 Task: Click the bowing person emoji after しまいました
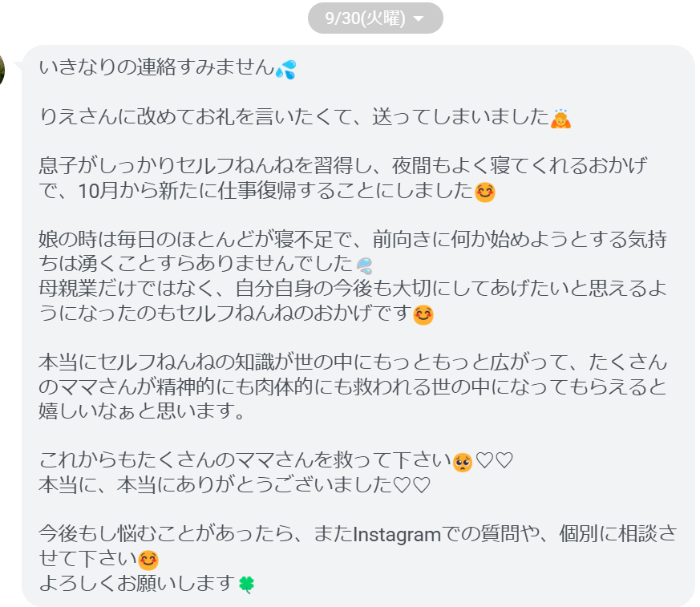[x=560, y=119]
